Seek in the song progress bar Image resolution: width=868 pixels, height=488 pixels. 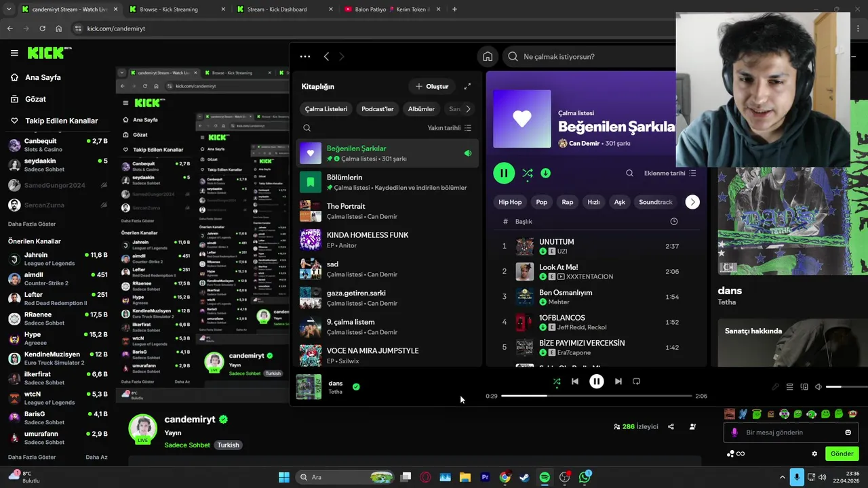[x=596, y=396]
